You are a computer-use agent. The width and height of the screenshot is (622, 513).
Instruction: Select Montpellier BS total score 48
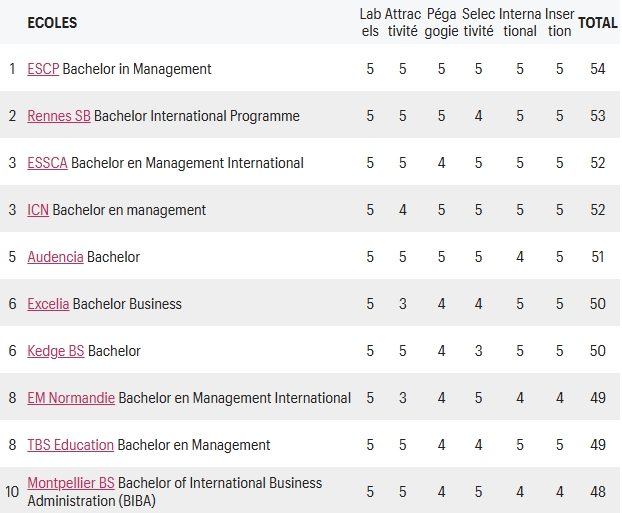pos(597,492)
